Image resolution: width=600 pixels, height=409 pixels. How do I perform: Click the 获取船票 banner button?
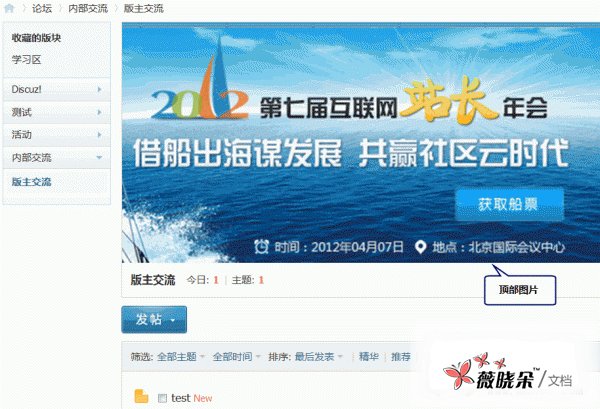509,204
